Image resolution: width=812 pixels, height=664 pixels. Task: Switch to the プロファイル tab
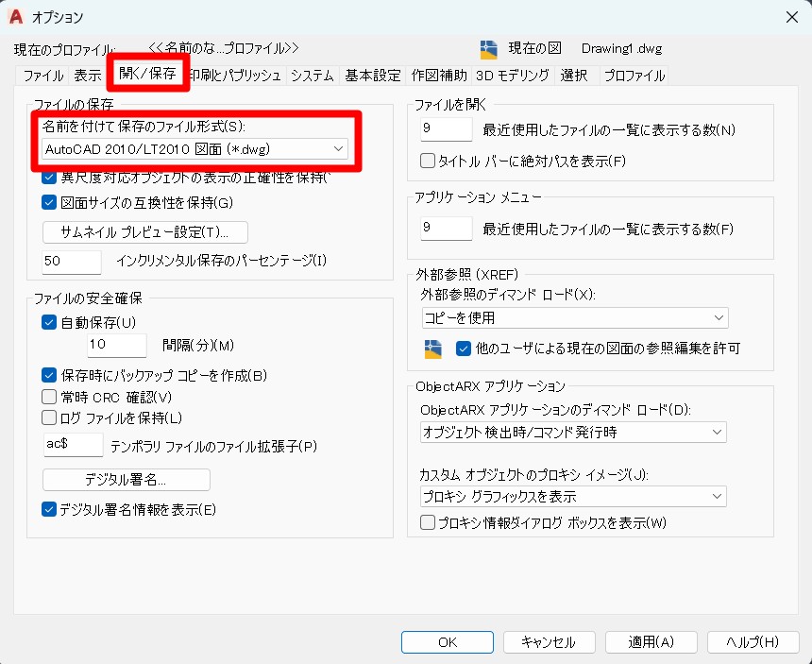[634, 76]
